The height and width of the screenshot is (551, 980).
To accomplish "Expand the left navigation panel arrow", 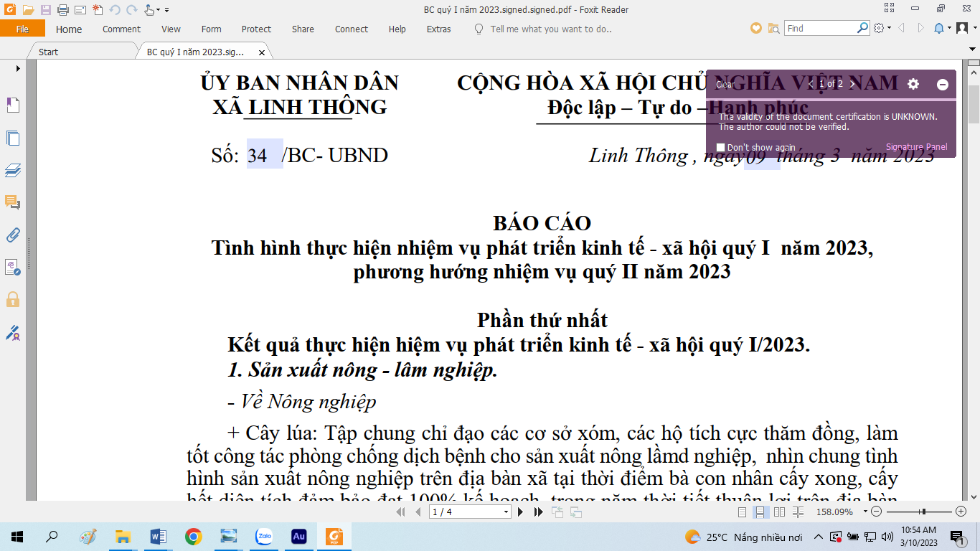I will pos(17,68).
